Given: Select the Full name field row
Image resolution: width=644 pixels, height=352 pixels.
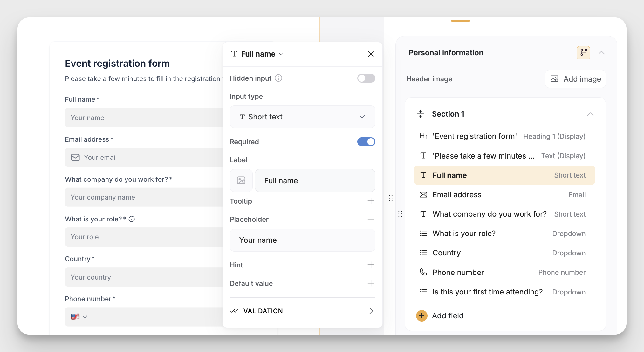Looking at the screenshot, I should coord(504,175).
